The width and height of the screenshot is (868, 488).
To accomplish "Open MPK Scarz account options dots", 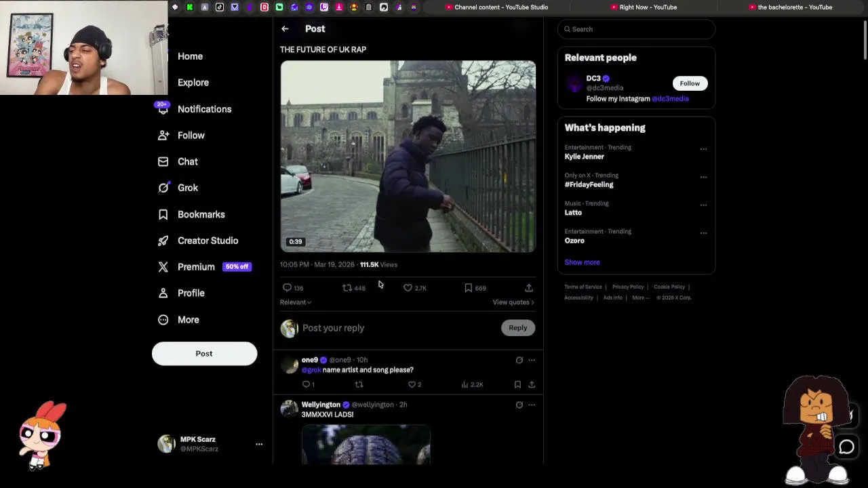I will click(258, 445).
